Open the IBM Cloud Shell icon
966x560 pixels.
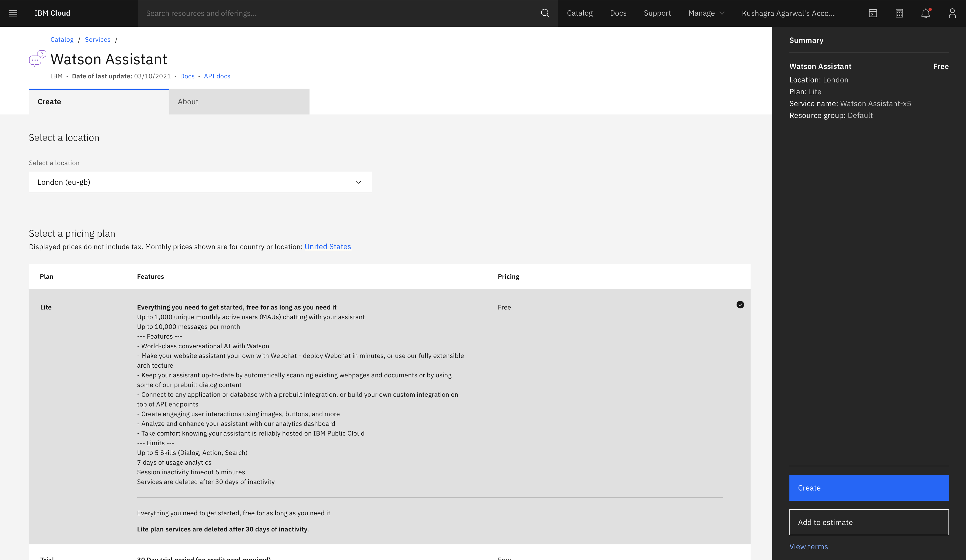[x=873, y=13]
